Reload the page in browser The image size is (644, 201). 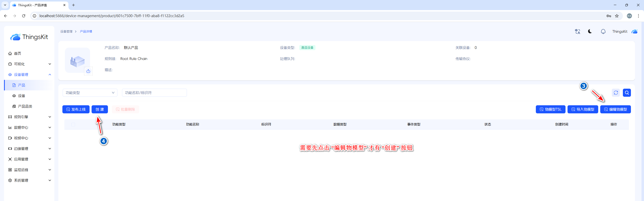[24, 16]
